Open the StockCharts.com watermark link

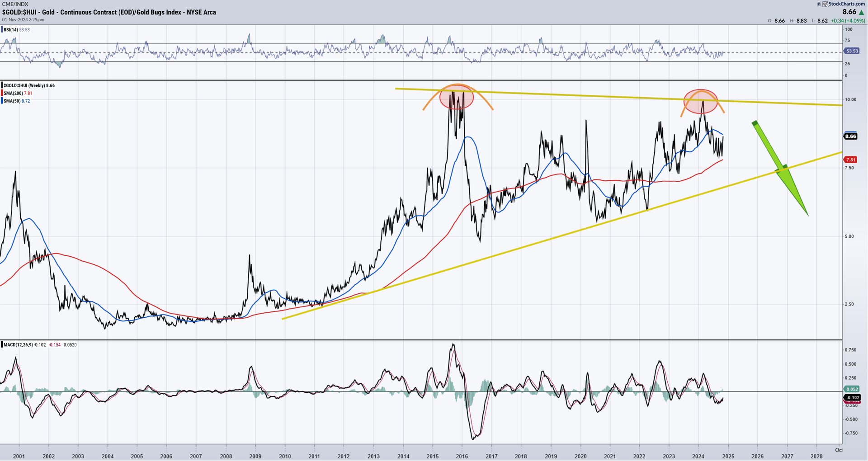(x=847, y=4)
